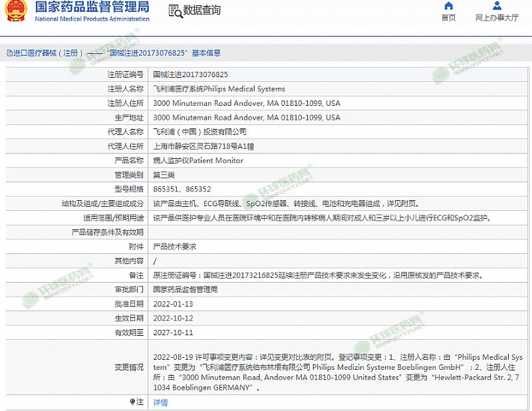The height and width of the screenshot is (411, 532).
Task: Click the bullet icon beside 注 label
Action: coord(132,402)
